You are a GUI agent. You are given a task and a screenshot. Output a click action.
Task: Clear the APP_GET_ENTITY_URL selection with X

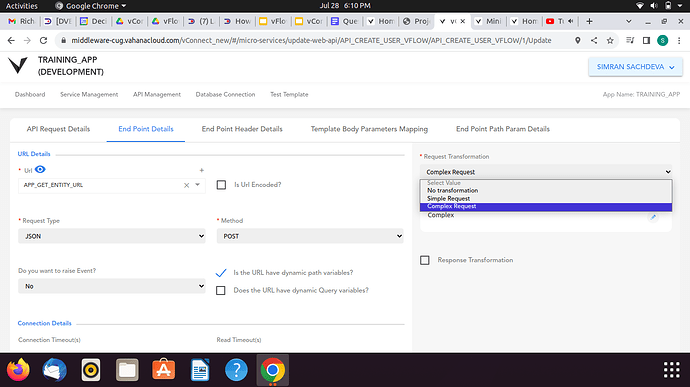pos(187,185)
